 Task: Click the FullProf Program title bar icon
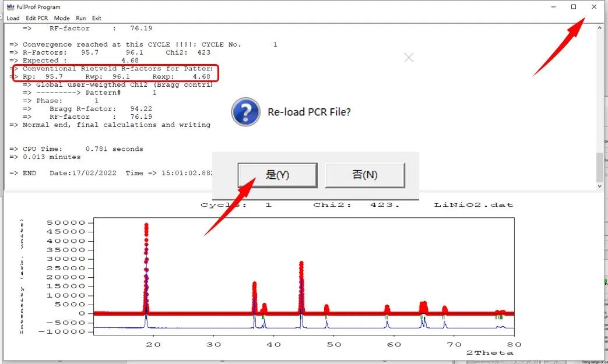click(10, 7)
